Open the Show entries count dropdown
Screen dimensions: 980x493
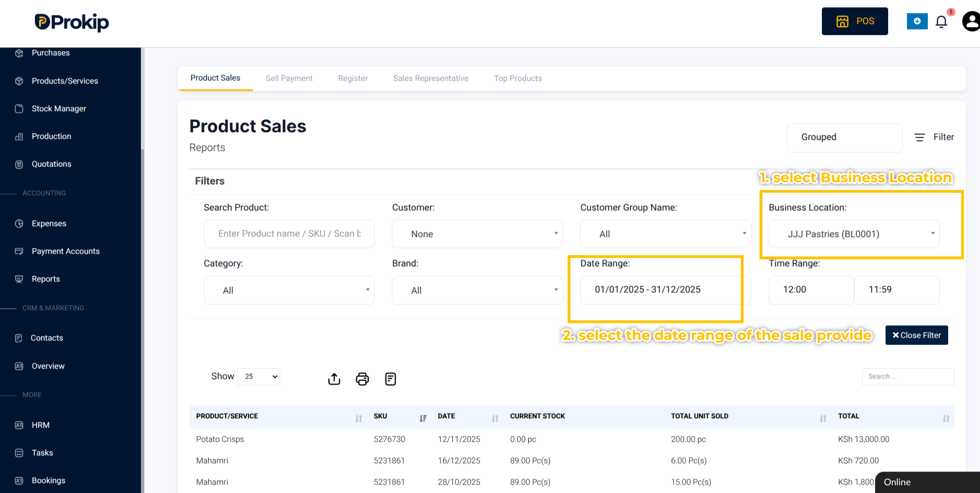[x=259, y=377]
